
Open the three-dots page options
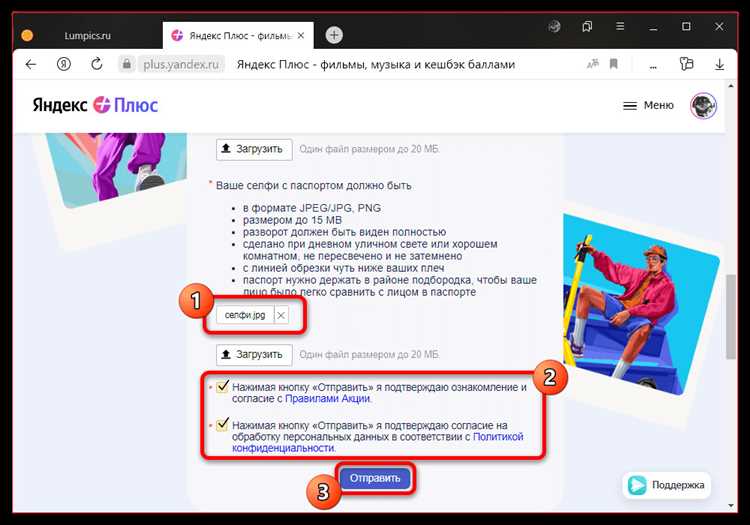tap(653, 67)
